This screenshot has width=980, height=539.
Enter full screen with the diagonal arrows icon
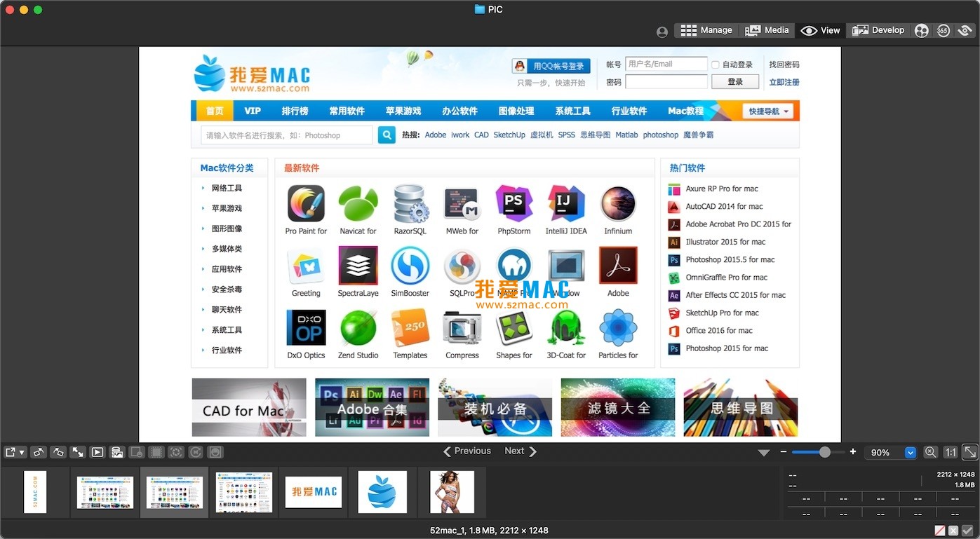point(78,452)
